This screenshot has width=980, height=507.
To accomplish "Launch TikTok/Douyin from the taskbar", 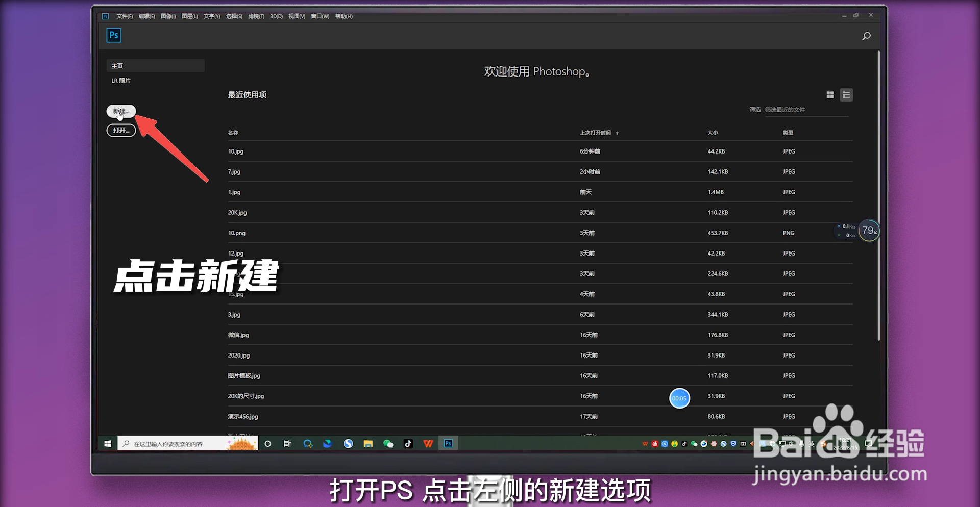I will [408, 444].
